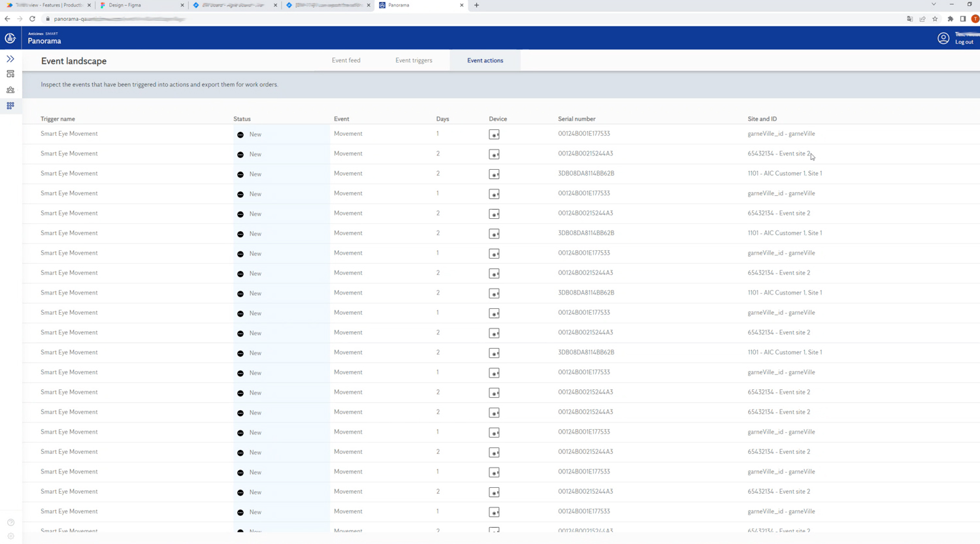Click the Event column header
This screenshot has width=980, height=544.
(x=342, y=119)
